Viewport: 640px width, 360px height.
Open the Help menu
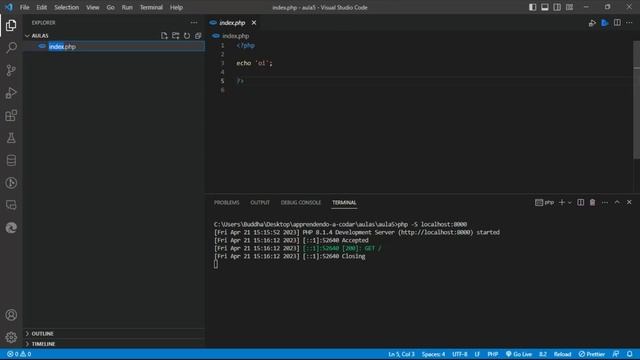click(176, 7)
